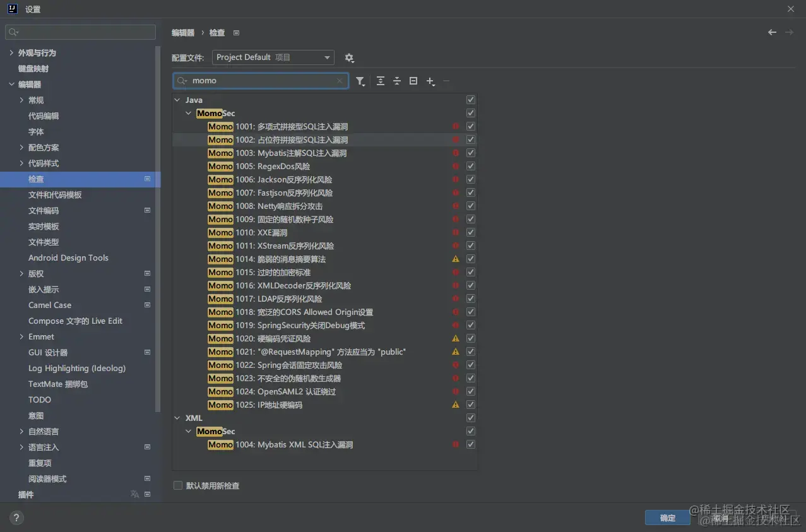Collapse the XML tree node
Screen dimensions: 806x532
pos(177,418)
